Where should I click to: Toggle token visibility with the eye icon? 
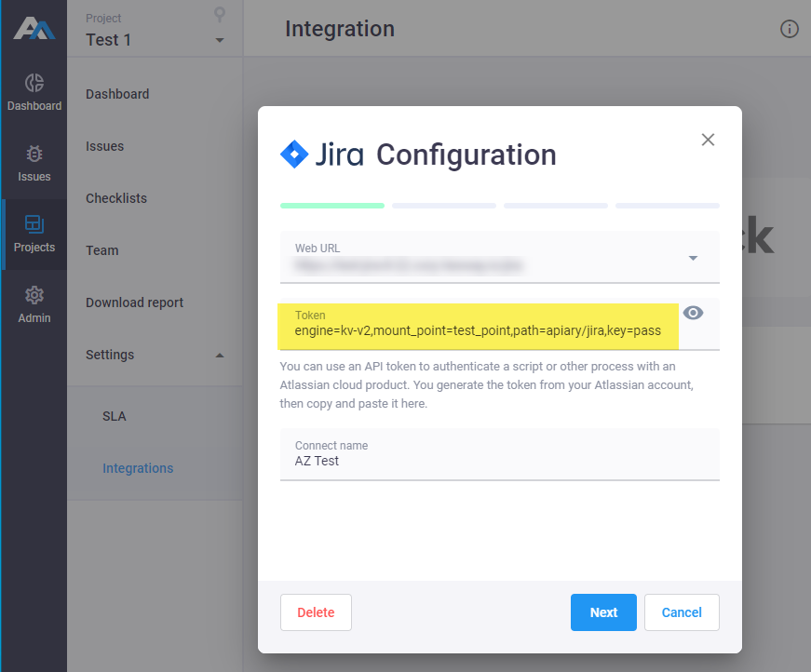(x=693, y=313)
